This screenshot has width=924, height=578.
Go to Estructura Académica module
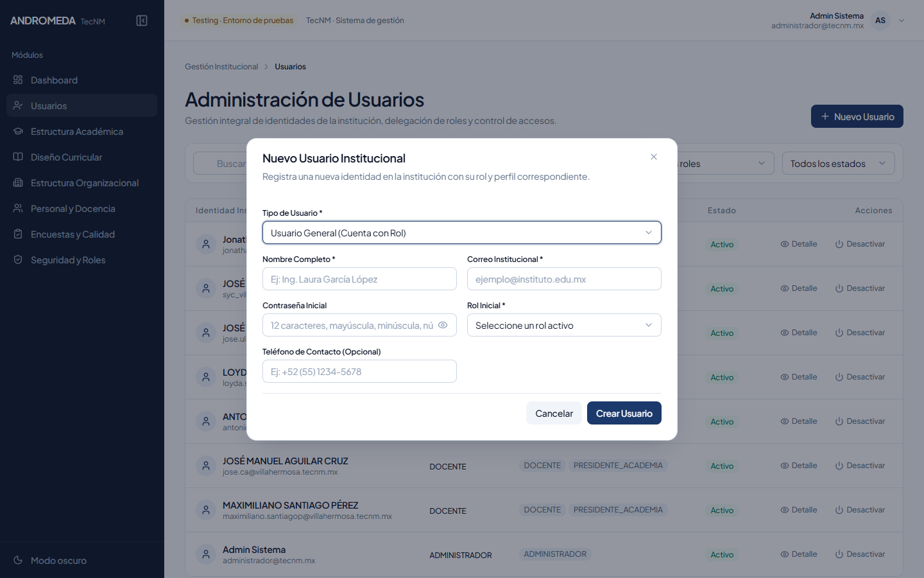point(81,131)
